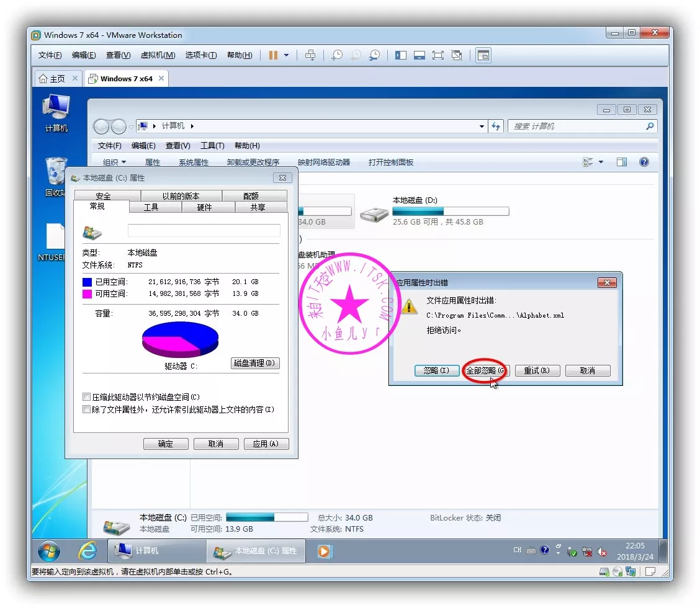Click the Send Ctrl+Alt+Del toolbar icon

310,55
